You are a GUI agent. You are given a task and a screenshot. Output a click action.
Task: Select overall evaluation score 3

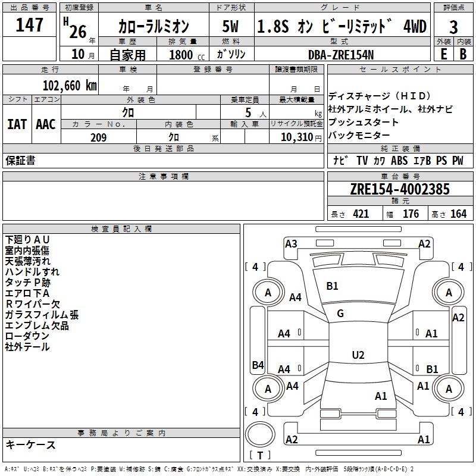[453, 27]
